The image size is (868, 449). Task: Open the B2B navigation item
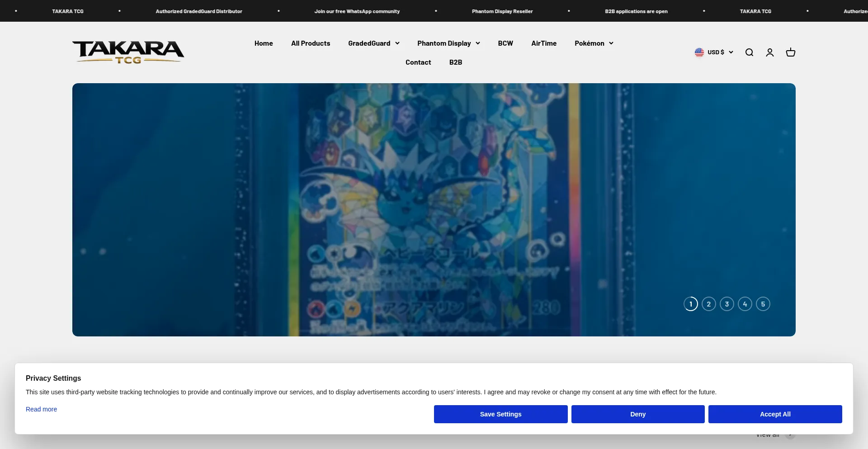456,62
